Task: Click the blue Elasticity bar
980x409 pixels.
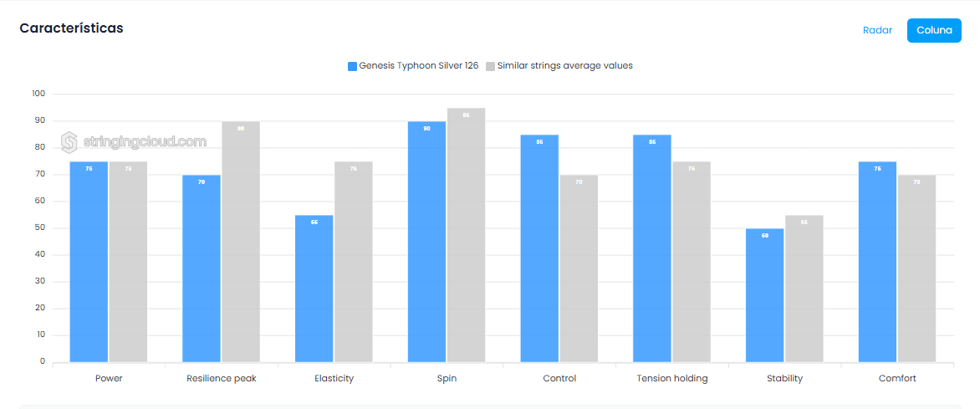Action: tap(314, 289)
